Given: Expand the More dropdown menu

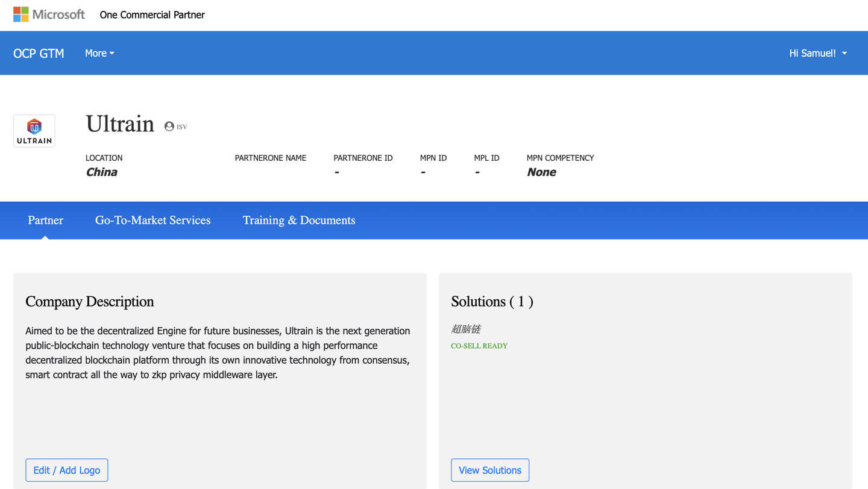Looking at the screenshot, I should pos(99,53).
